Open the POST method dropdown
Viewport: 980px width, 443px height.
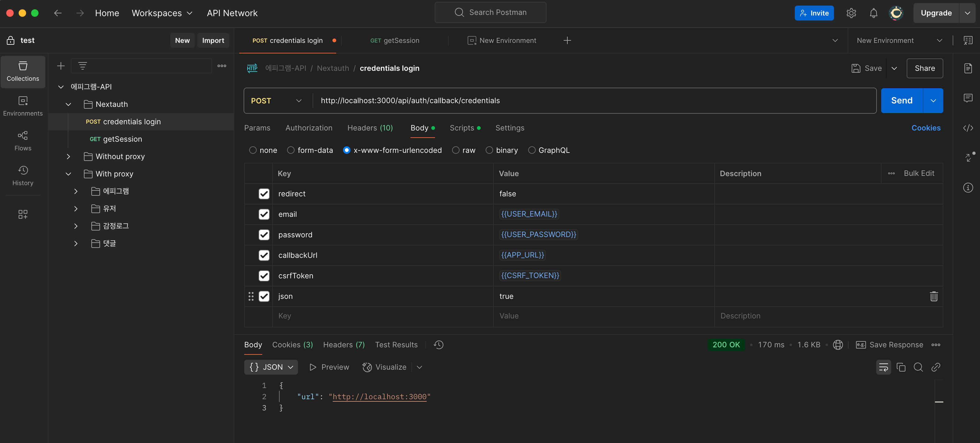coord(277,101)
